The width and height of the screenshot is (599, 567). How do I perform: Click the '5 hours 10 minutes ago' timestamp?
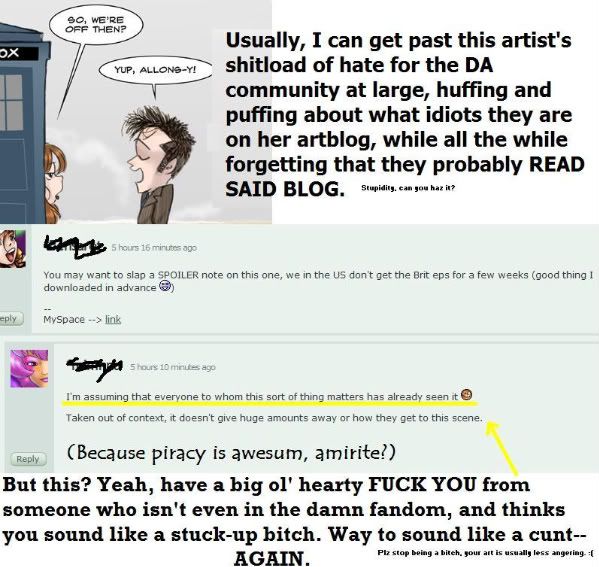coord(173,367)
